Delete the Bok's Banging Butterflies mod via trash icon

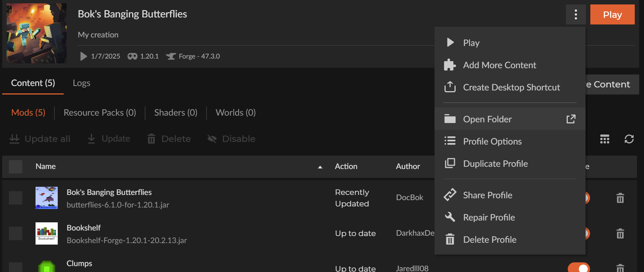[620, 198]
